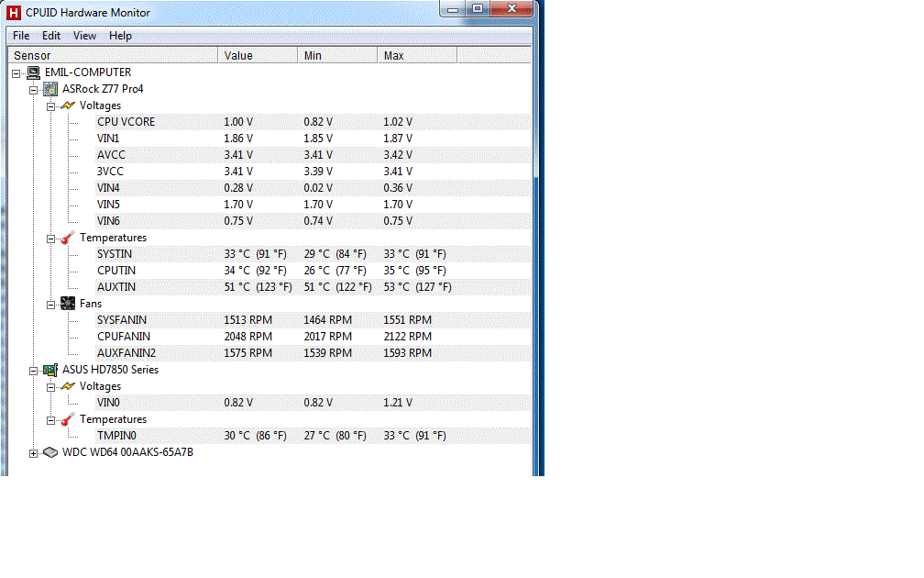Select the AUXFANIN2 fan row
924x578 pixels.
coord(313,353)
